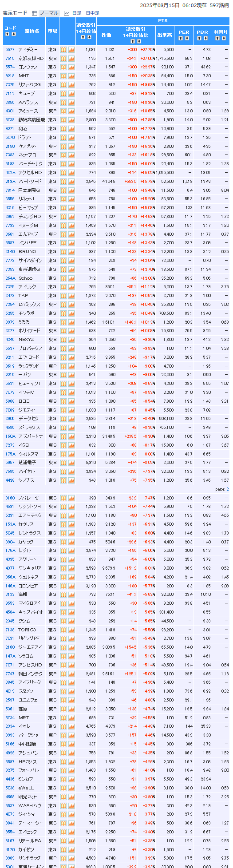233x868 pixels.
Task: Open stock code 402A link
Action: [10, 173]
